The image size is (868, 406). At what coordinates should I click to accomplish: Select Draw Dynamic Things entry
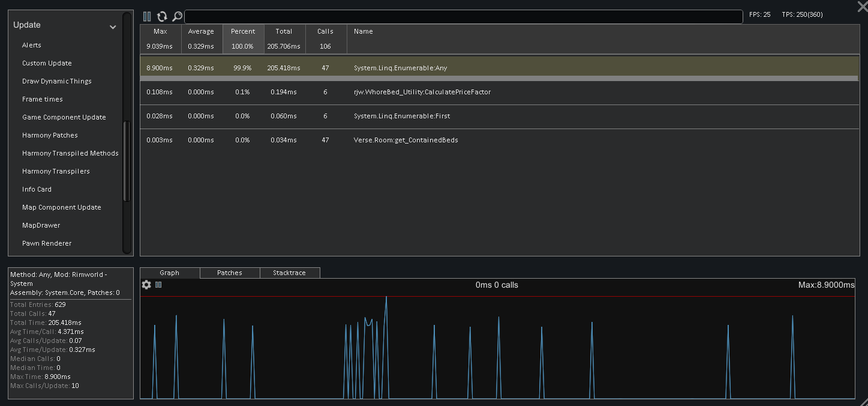coord(57,81)
